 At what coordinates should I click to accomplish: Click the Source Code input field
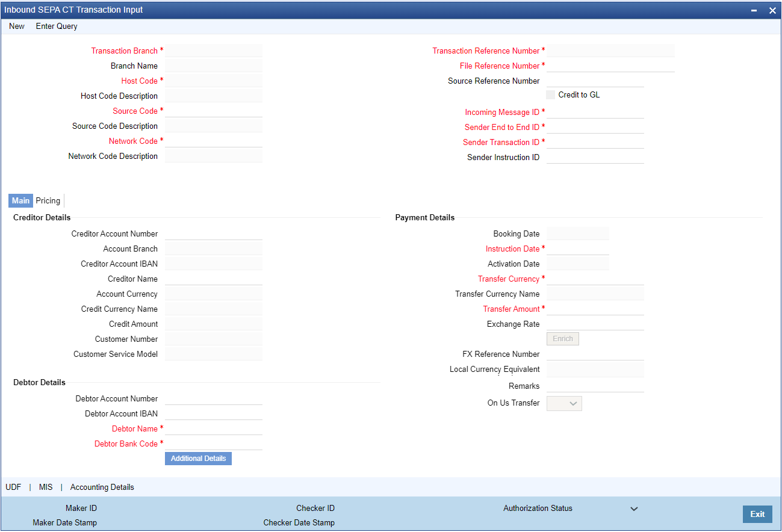tap(214, 111)
